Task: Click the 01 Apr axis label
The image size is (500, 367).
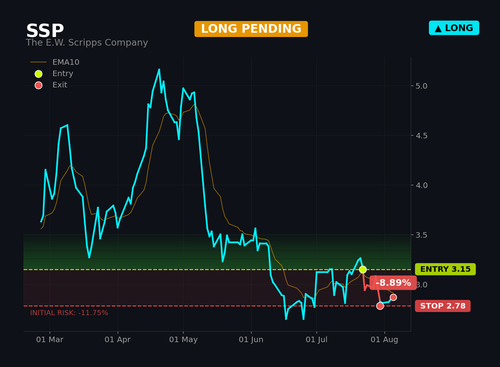Action: [117, 340]
